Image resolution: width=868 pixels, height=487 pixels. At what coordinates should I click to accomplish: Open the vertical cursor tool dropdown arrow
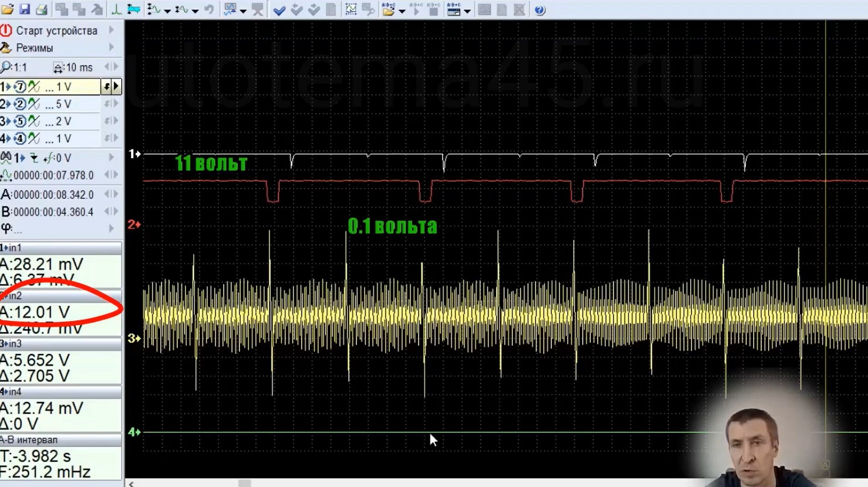pos(167,11)
